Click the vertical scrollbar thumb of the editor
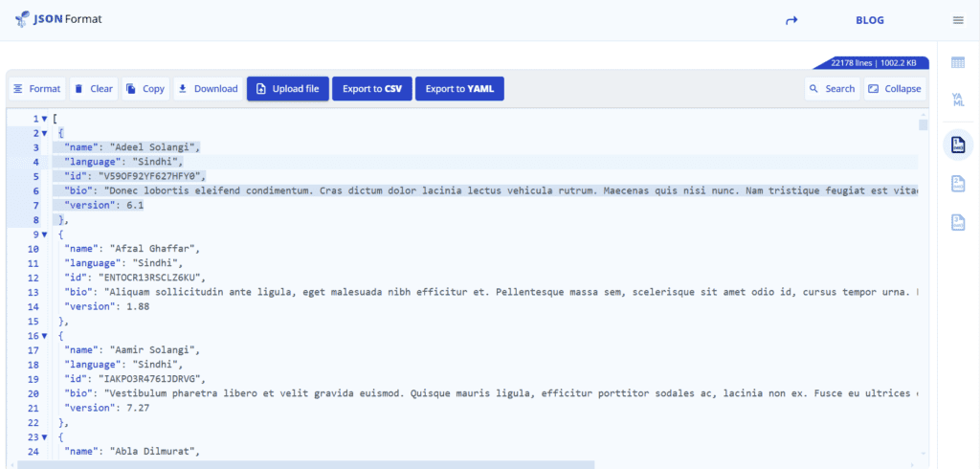This screenshot has height=469, width=980. (x=924, y=124)
